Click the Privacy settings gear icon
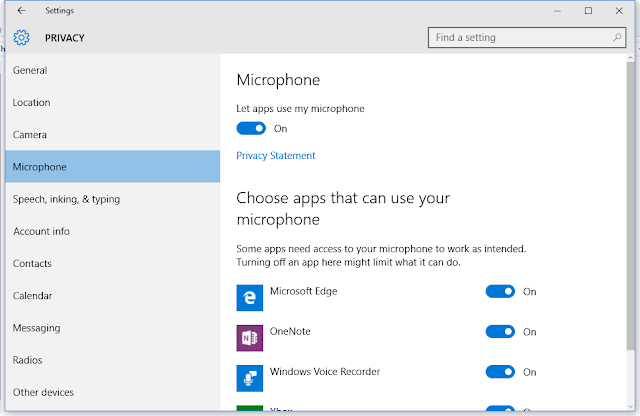Image resolution: width=640 pixels, height=416 pixels. 22,38
